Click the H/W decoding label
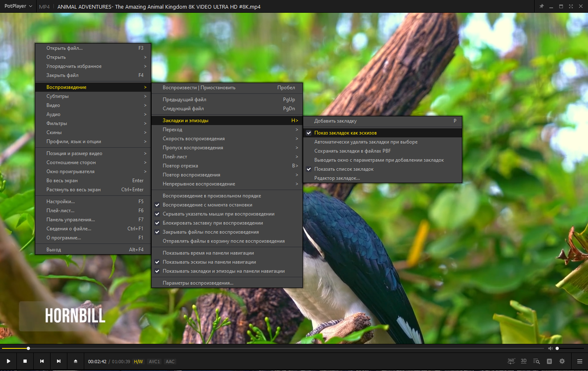This screenshot has height=371, width=588. click(x=138, y=362)
